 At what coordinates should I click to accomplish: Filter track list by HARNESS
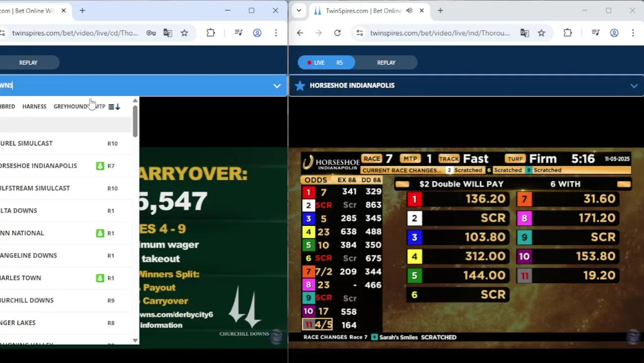(x=34, y=106)
